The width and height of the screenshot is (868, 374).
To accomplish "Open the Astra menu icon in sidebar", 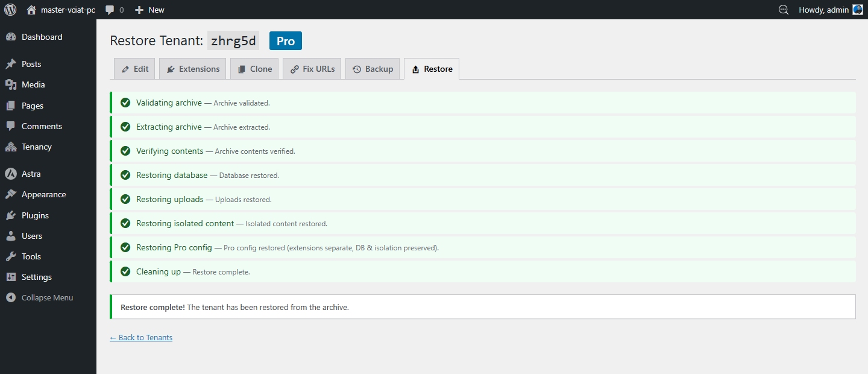I will pyautogui.click(x=11, y=174).
